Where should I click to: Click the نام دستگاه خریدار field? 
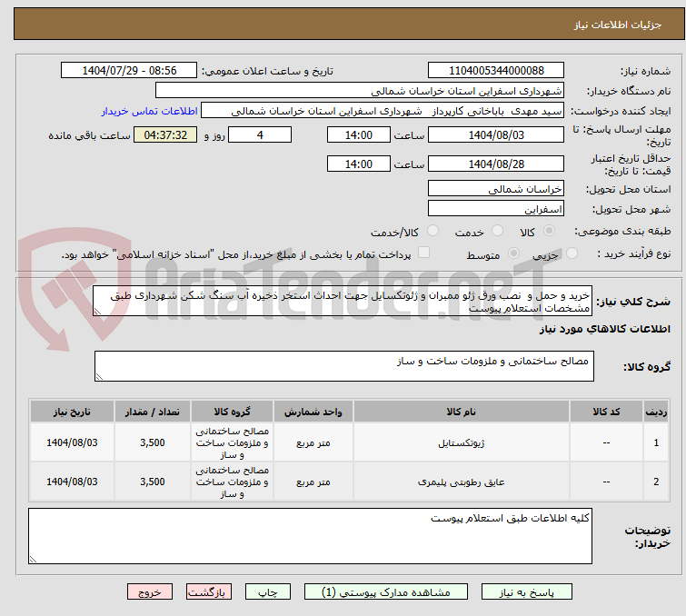coord(360,91)
